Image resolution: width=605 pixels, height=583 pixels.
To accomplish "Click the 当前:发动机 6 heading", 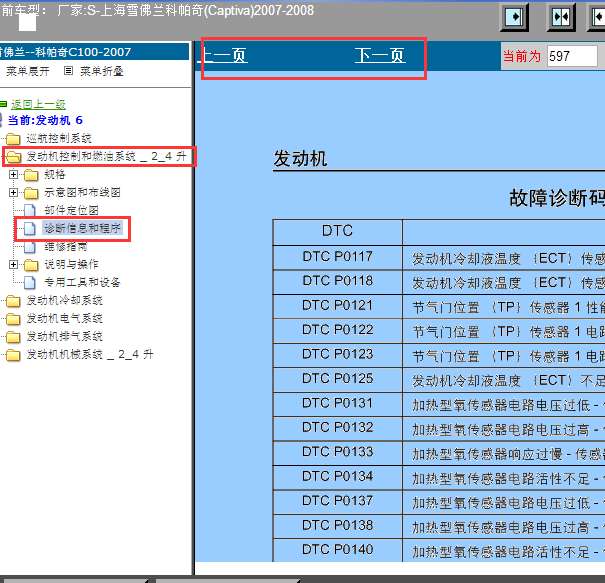I will pyautogui.click(x=45, y=120).
